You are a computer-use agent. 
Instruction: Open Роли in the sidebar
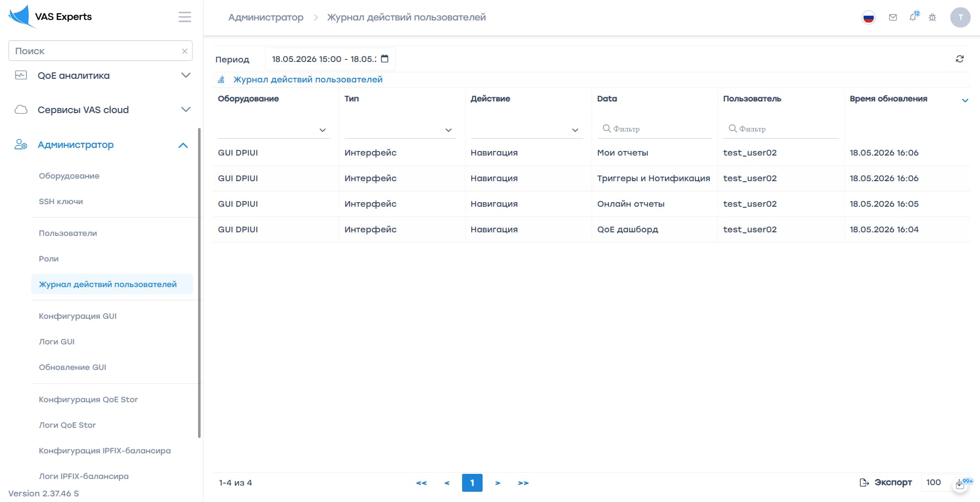pyautogui.click(x=49, y=258)
